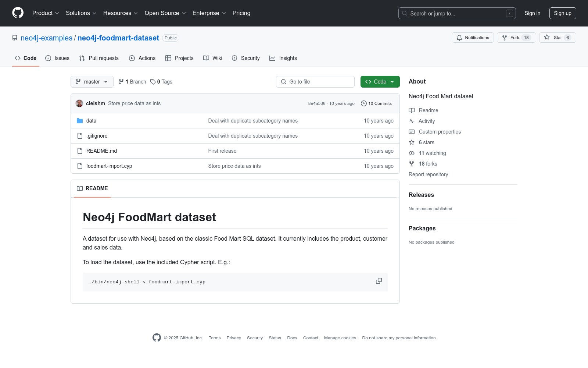Open the Pull requests tab
The width and height of the screenshot is (588, 368).
coord(99,58)
